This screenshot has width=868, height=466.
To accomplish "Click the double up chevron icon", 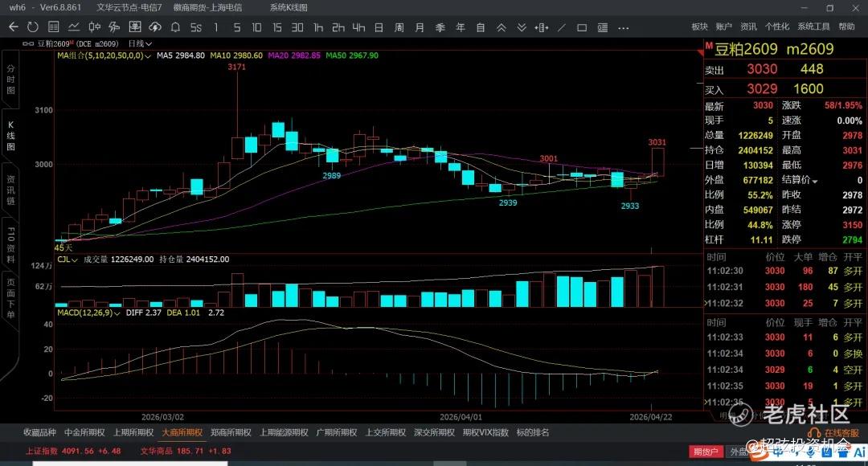I will click(501, 27).
